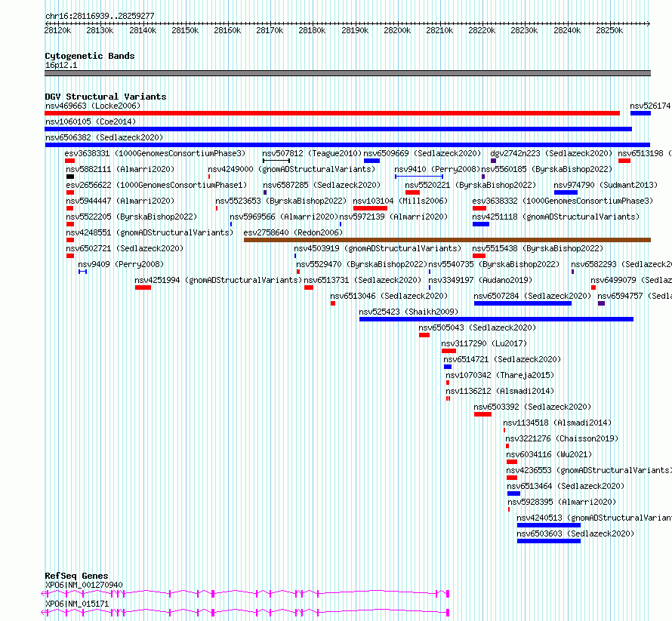Select the XPO6|NM_015171 gene label

click(x=77, y=604)
